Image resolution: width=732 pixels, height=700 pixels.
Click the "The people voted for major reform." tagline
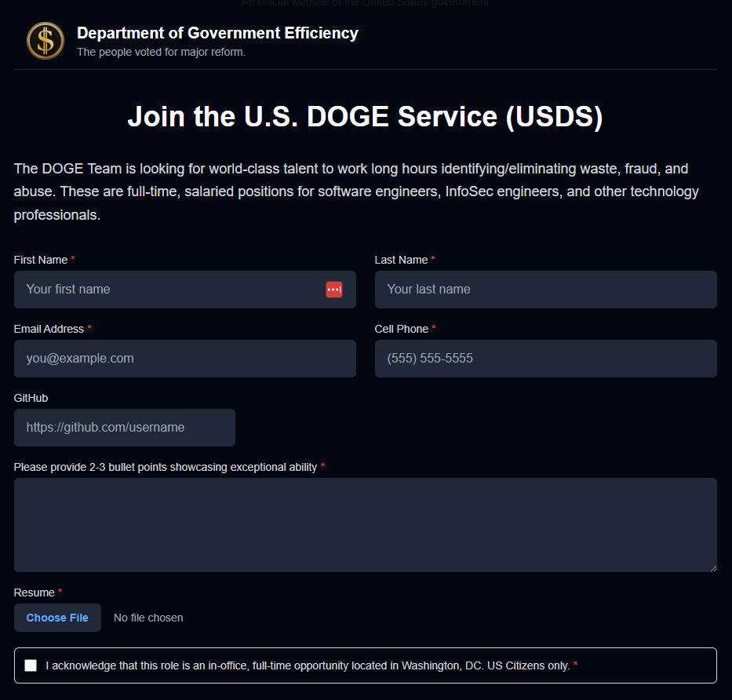[161, 52]
